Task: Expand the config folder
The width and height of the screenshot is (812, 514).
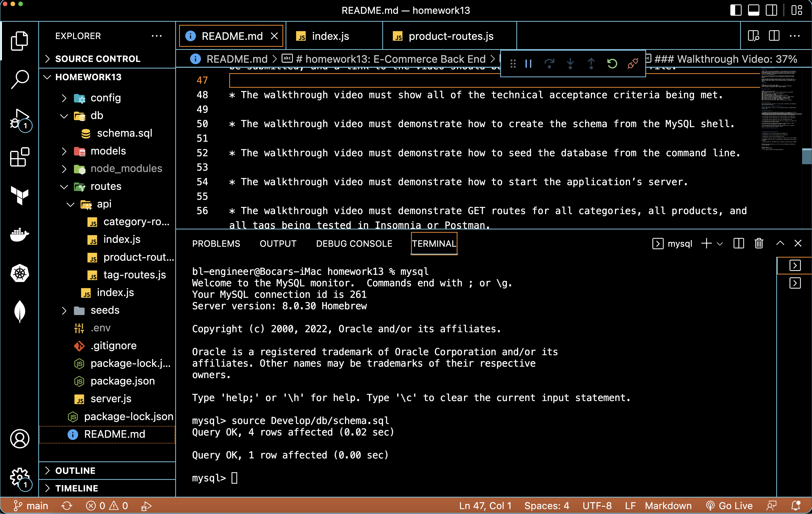Action: tap(64, 98)
